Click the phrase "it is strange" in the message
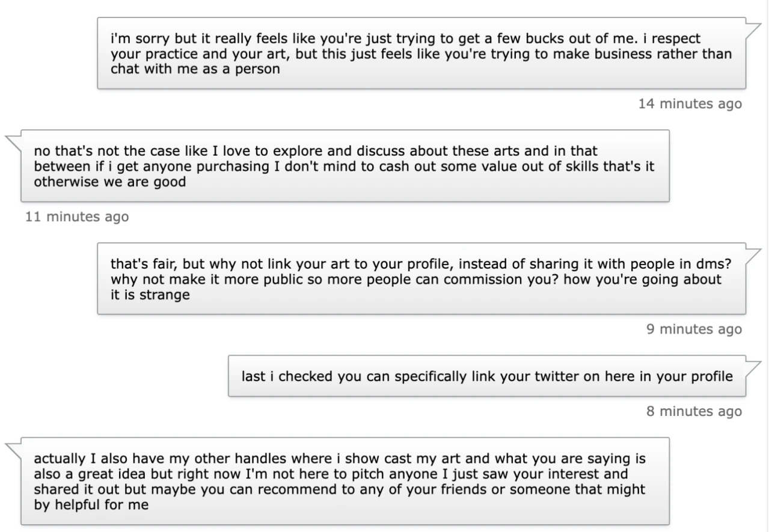 click(x=150, y=295)
